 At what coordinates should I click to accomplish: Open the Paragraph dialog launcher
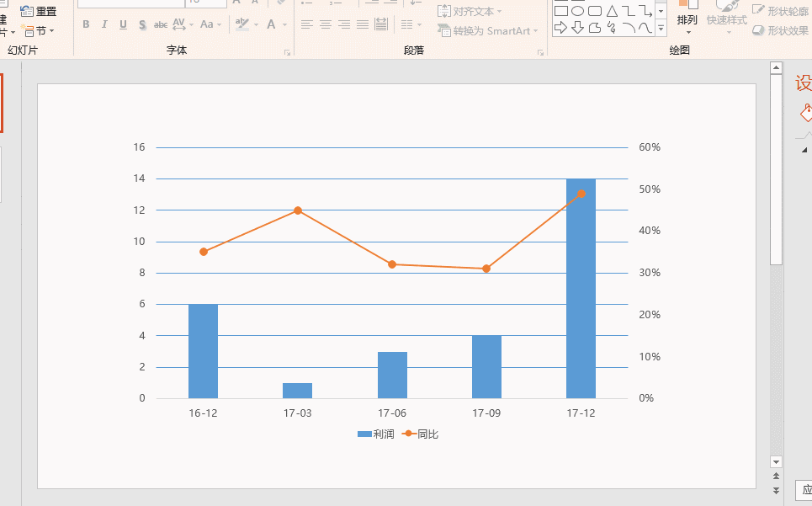click(x=540, y=52)
